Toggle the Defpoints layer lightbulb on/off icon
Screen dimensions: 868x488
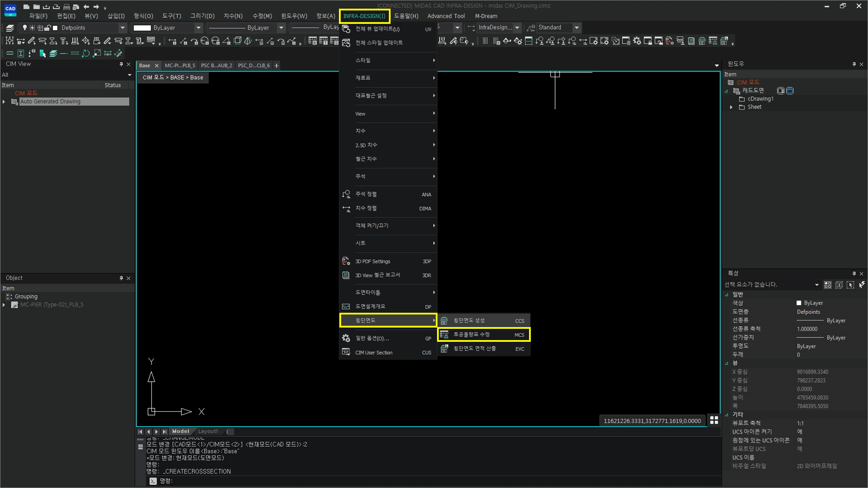point(25,28)
